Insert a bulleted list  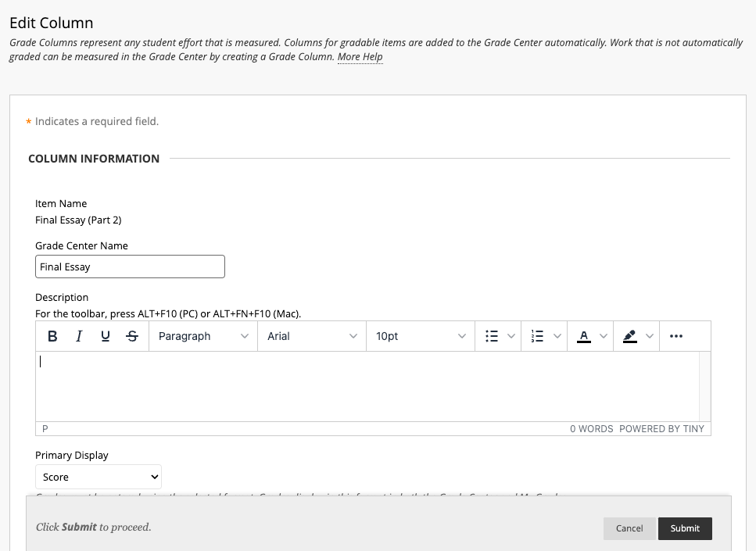(x=491, y=336)
